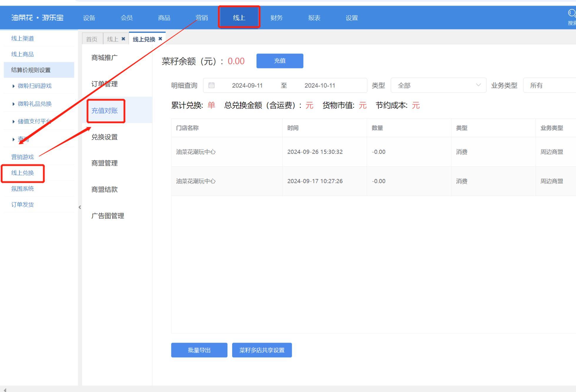The height and width of the screenshot is (392, 576).
Task: Switch to the 线上 page tab
Action: pos(113,39)
